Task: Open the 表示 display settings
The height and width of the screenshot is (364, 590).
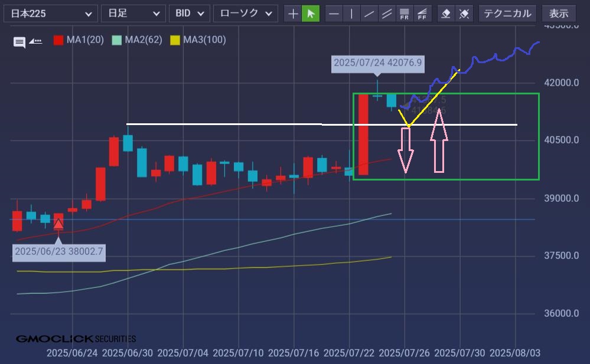Action: tap(559, 14)
